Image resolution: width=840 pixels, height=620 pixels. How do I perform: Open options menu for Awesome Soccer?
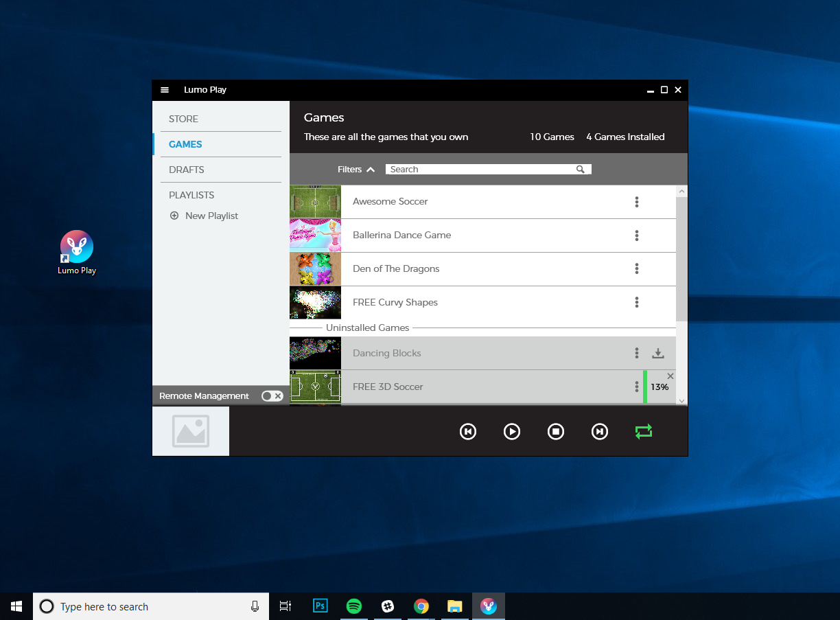point(637,202)
